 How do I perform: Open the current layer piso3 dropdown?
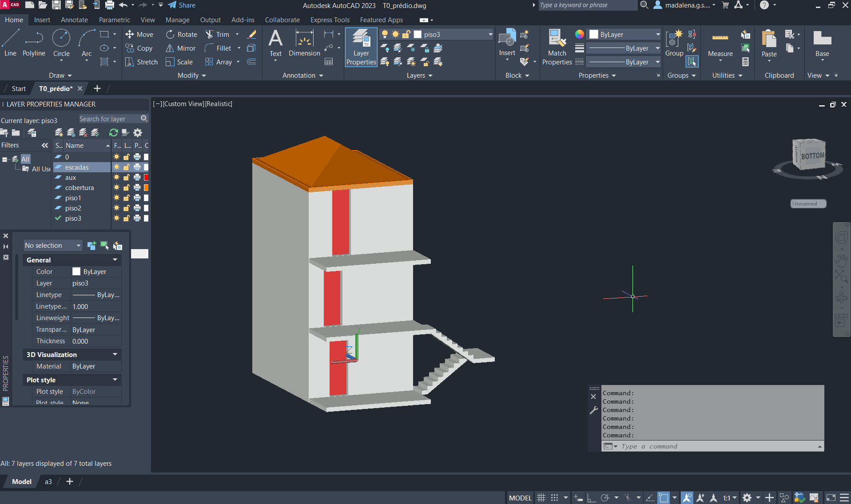pos(490,35)
